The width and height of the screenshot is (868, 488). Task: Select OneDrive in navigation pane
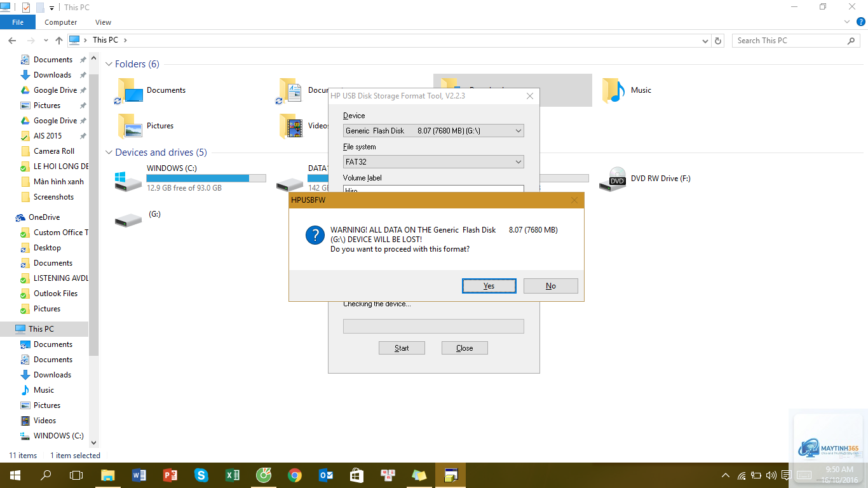point(44,217)
